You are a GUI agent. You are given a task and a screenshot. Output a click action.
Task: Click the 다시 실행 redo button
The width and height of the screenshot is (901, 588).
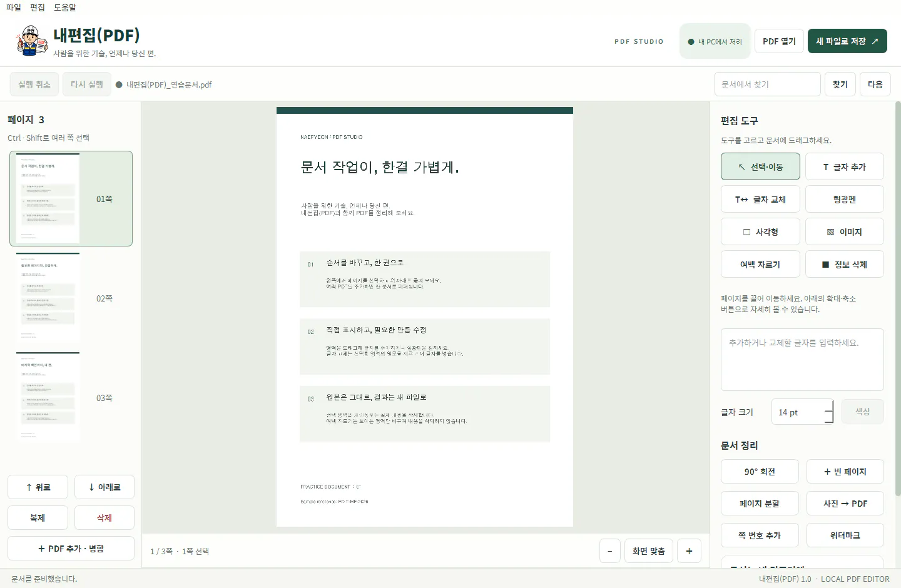(87, 84)
